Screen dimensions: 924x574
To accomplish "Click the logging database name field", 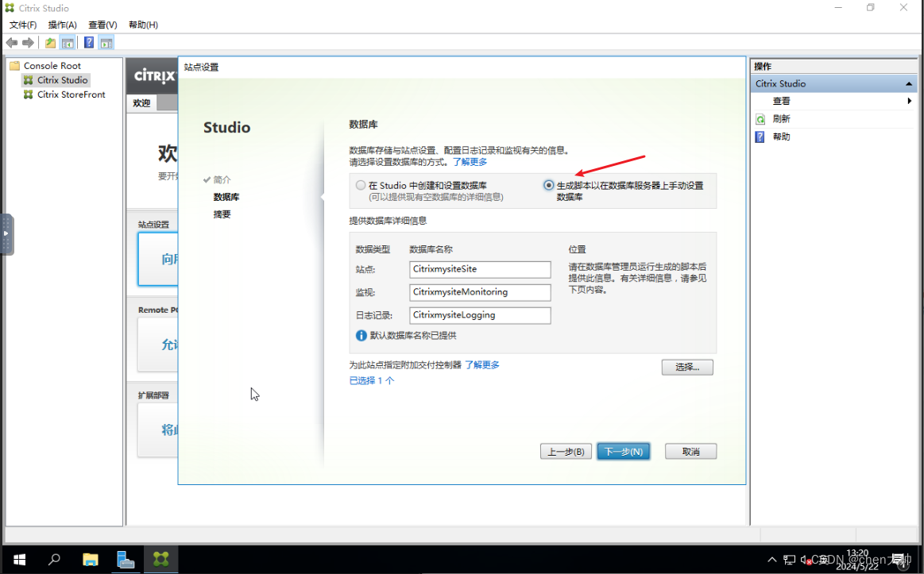I will (480, 315).
